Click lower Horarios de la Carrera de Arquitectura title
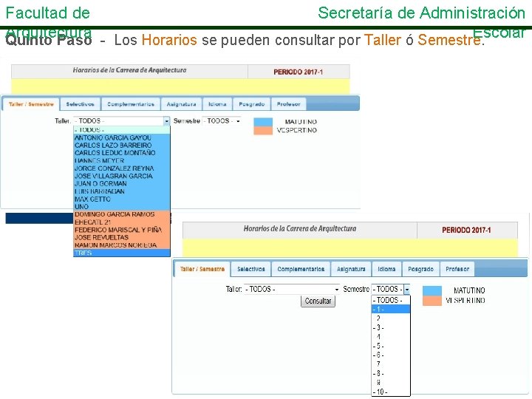 pyautogui.click(x=300, y=228)
